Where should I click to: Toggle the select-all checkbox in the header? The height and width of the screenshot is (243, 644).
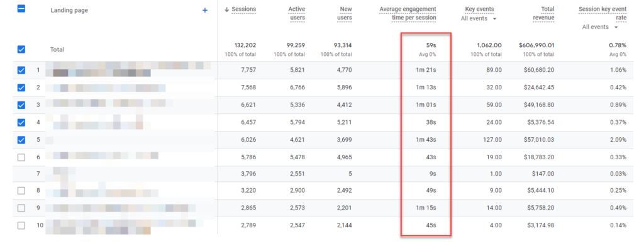[21, 9]
